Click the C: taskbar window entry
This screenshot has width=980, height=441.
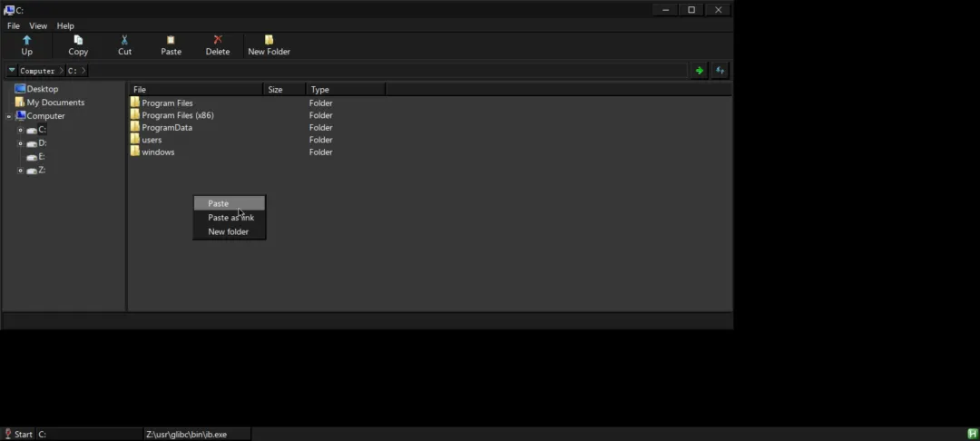(x=89, y=434)
